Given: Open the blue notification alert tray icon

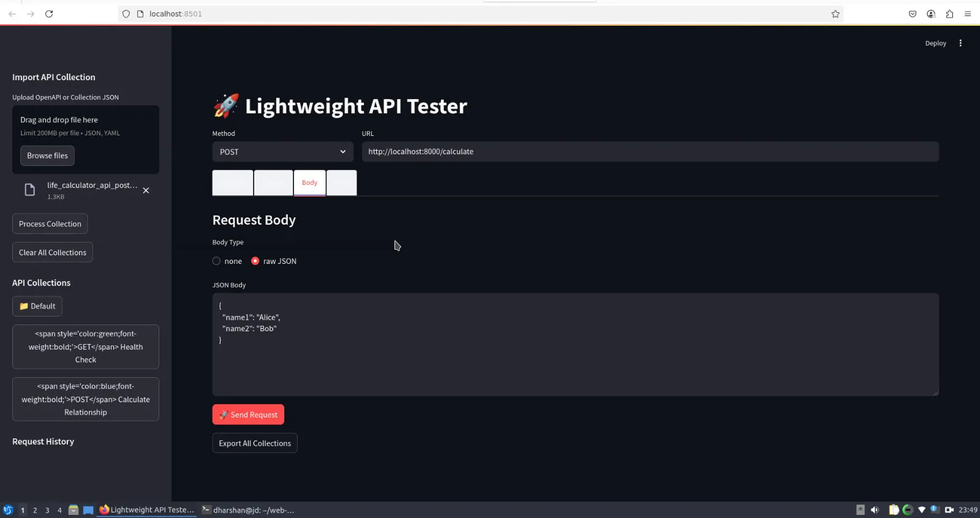Looking at the screenshot, I should (934, 509).
